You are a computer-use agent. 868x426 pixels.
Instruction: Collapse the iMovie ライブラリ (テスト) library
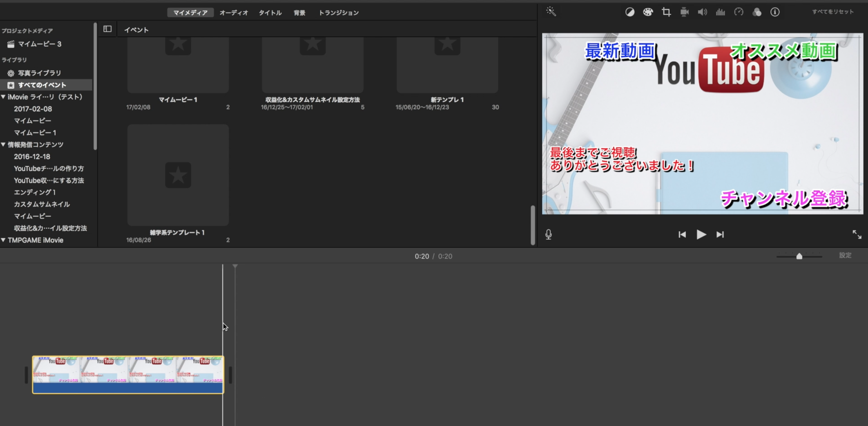coord(3,97)
